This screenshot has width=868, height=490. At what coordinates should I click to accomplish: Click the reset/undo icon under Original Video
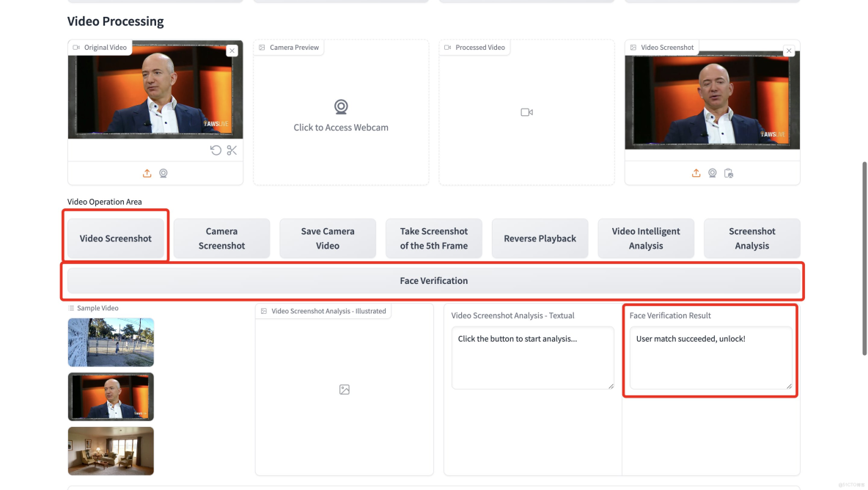[216, 150]
